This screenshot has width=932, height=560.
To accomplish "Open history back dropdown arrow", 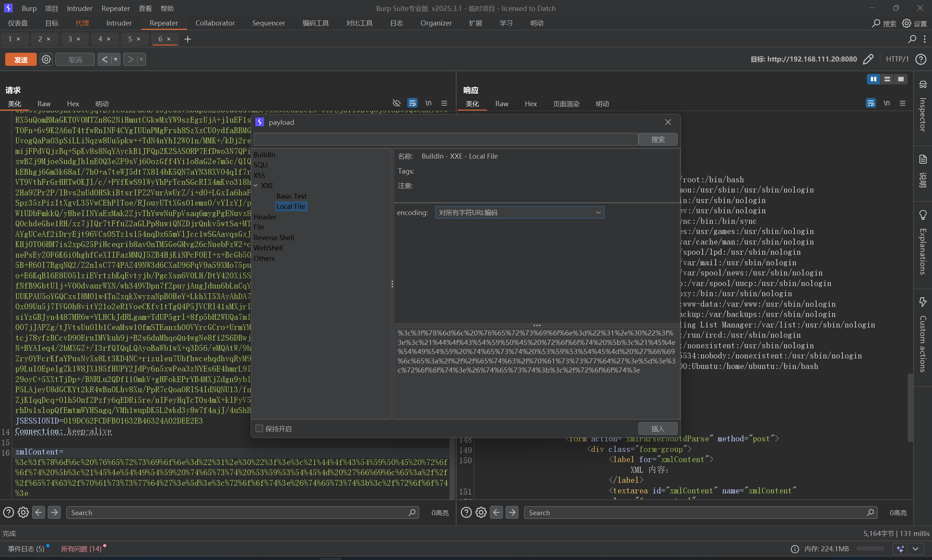I will click(115, 59).
